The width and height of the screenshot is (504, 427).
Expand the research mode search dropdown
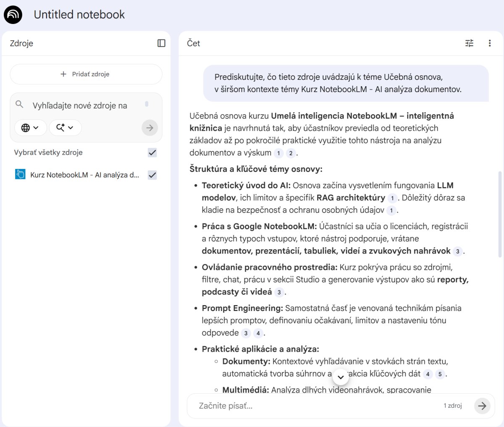(65, 128)
